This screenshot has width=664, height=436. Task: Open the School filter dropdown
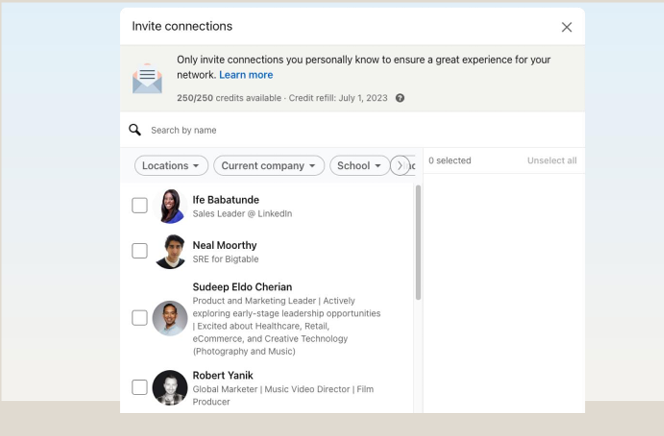coord(359,166)
